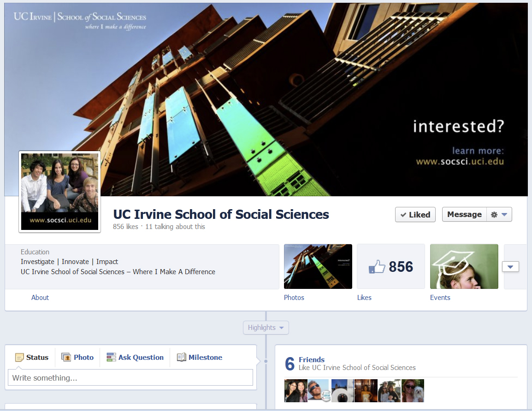Click the thumbs-up icon beside 856
This screenshot has width=532, height=411.
(x=377, y=266)
